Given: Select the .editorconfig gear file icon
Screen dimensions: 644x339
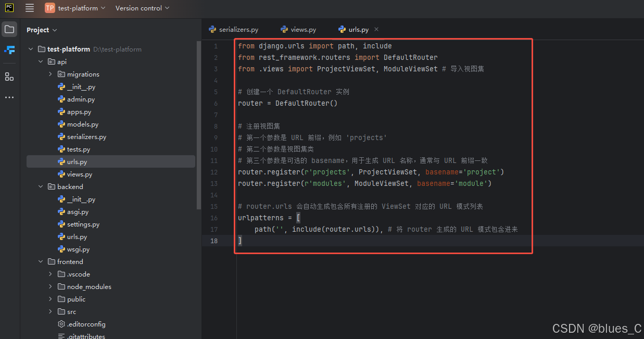Looking at the screenshot, I should (61, 324).
